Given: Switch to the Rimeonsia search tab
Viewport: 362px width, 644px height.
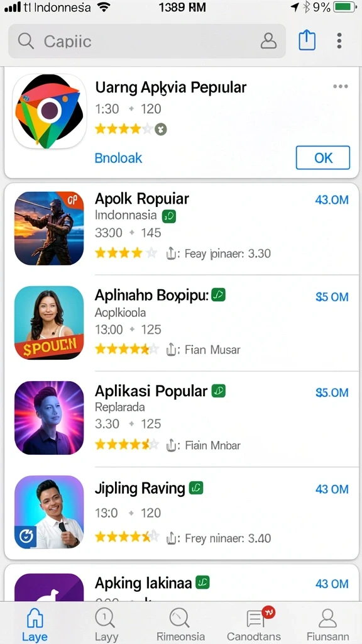Looking at the screenshot, I should 179,625.
